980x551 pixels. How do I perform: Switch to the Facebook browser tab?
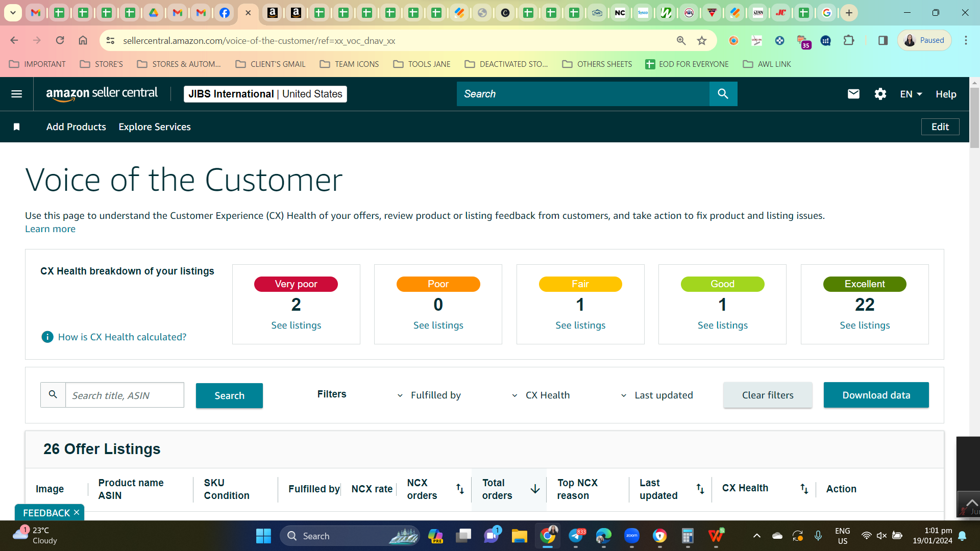pyautogui.click(x=224, y=13)
